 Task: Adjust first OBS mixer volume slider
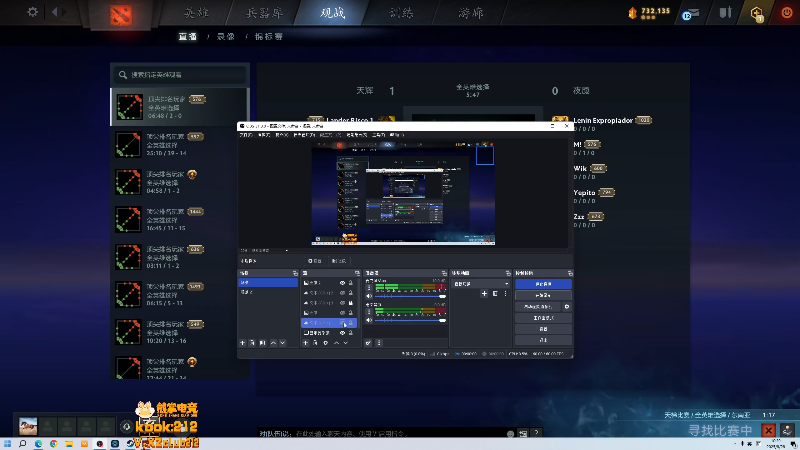(411, 296)
